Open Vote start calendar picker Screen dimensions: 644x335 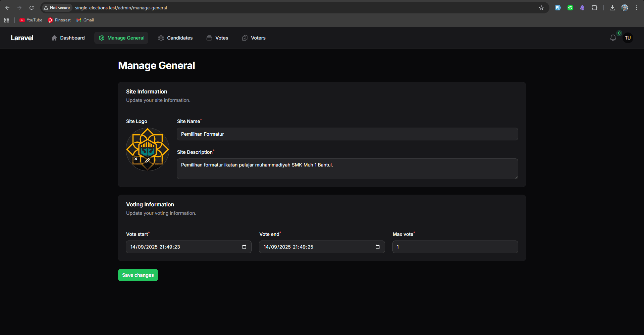coord(244,247)
